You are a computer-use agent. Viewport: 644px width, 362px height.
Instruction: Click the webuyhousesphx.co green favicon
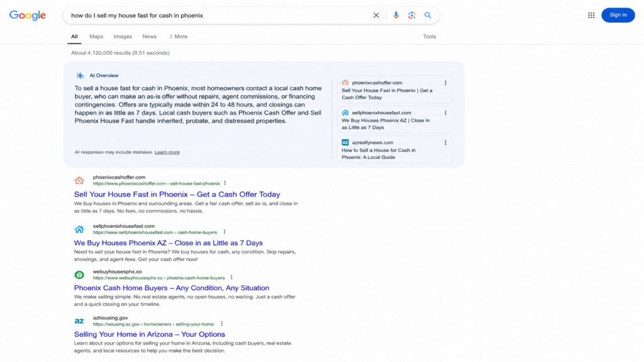[x=79, y=275]
